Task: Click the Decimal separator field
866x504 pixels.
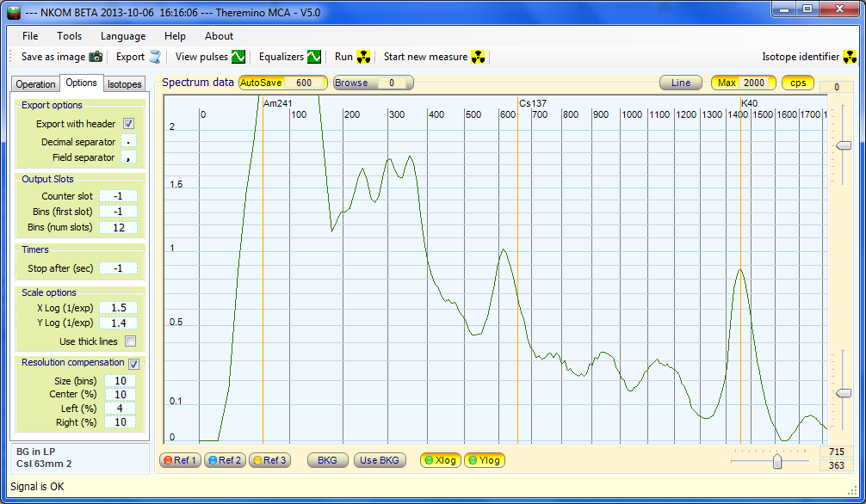Action: coord(128,142)
